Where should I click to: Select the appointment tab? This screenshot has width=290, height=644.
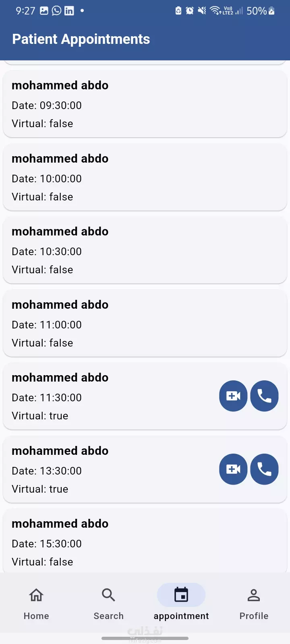coord(181,603)
